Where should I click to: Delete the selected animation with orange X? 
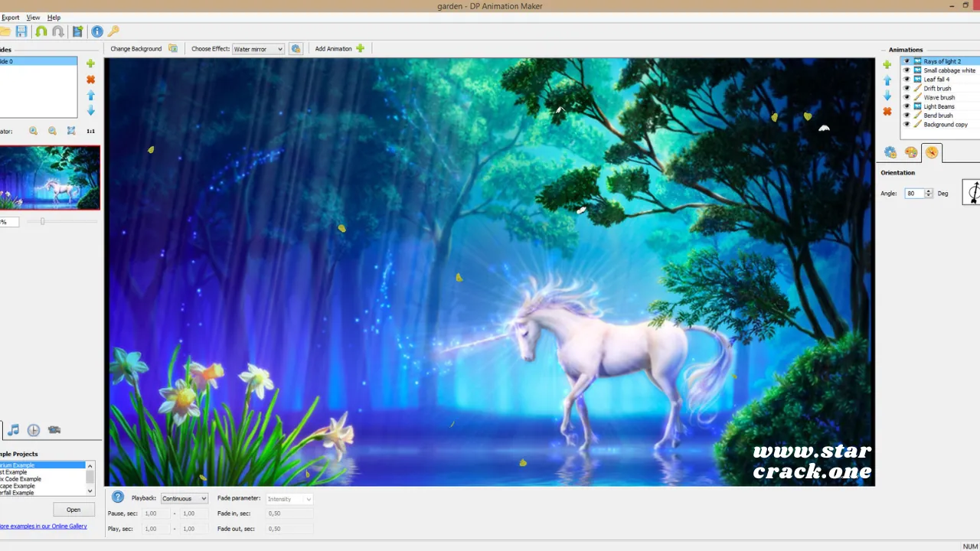[x=887, y=112]
